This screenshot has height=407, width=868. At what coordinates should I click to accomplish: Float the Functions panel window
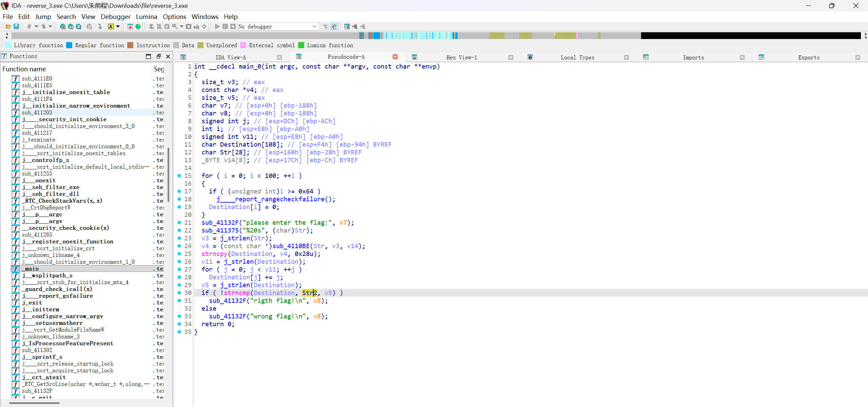(x=158, y=56)
